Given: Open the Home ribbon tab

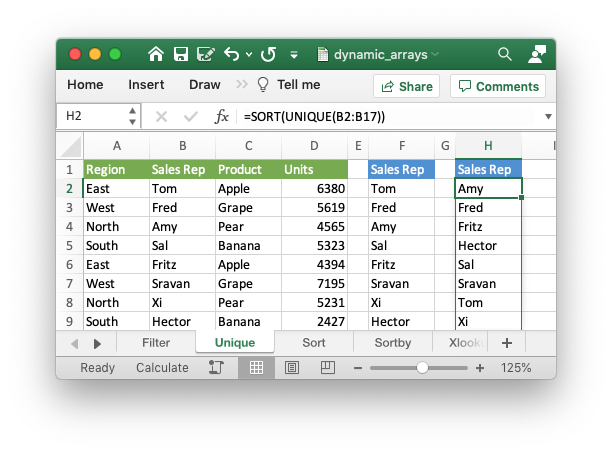Looking at the screenshot, I should pos(85,85).
